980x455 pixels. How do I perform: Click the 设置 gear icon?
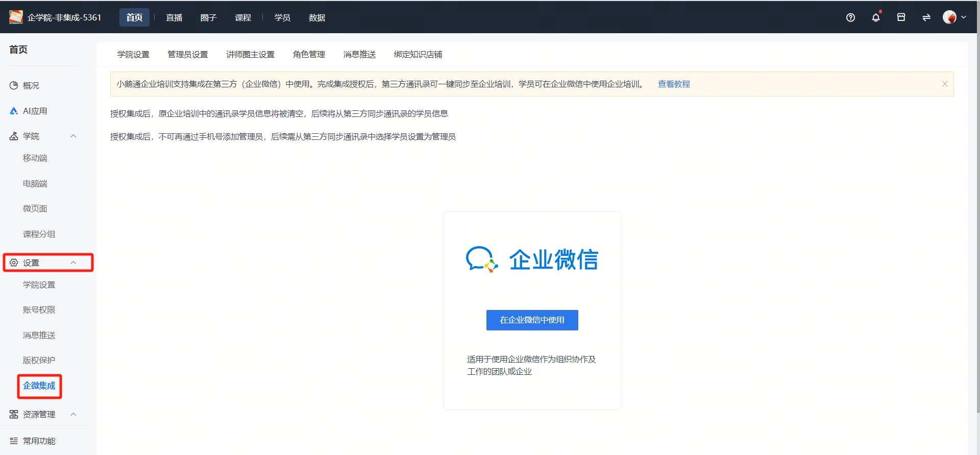[x=14, y=262]
